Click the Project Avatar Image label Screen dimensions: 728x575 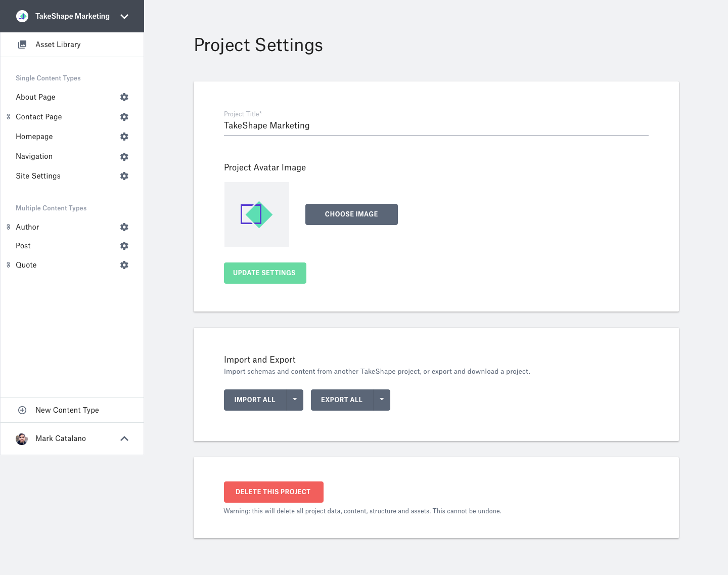click(x=265, y=167)
